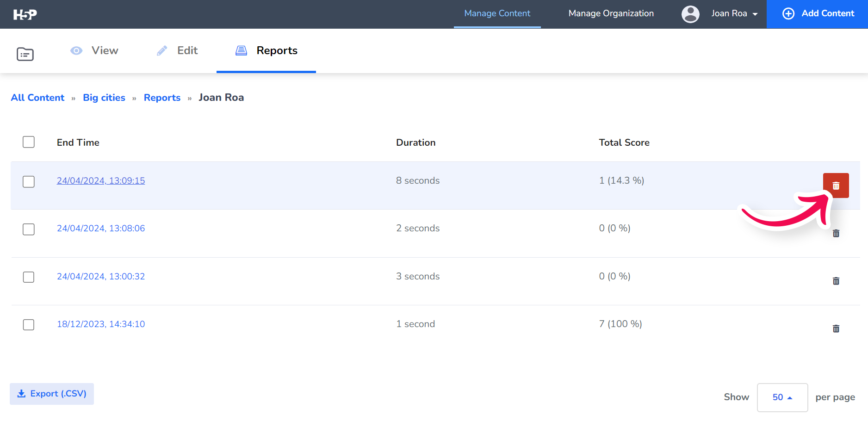Viewport: 868px width, 421px height.
Task: Check the box for 24/04/2024, 13:08:06
Action: [x=29, y=229]
